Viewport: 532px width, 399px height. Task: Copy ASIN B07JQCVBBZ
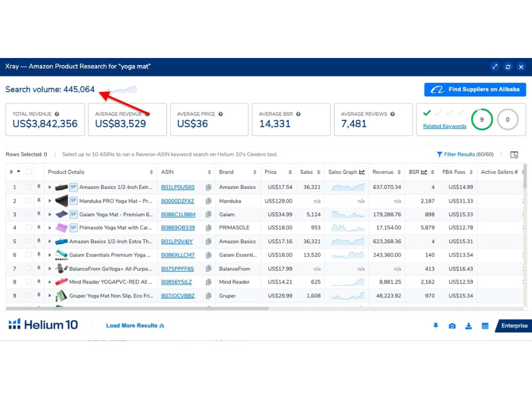point(209,296)
